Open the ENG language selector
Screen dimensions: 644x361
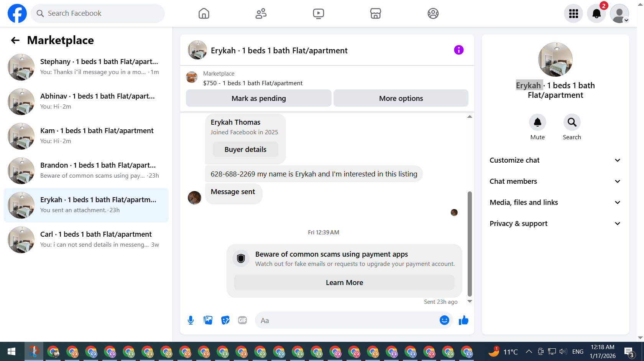click(x=578, y=351)
